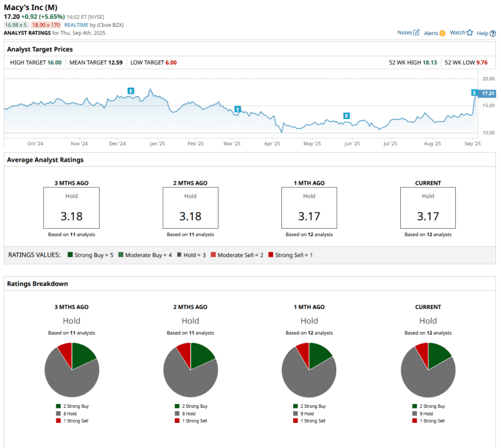
Task: Click the 17.21 current price tag on chart
Action: [x=488, y=93]
